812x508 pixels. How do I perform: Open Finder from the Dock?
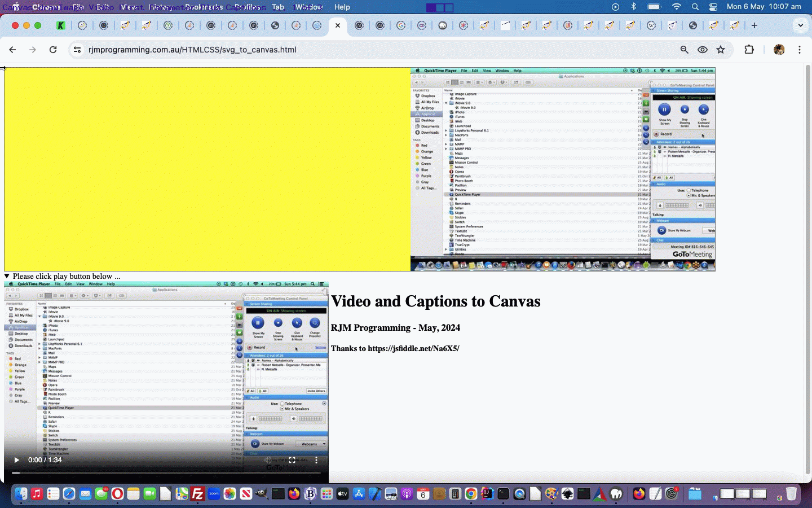(x=21, y=494)
